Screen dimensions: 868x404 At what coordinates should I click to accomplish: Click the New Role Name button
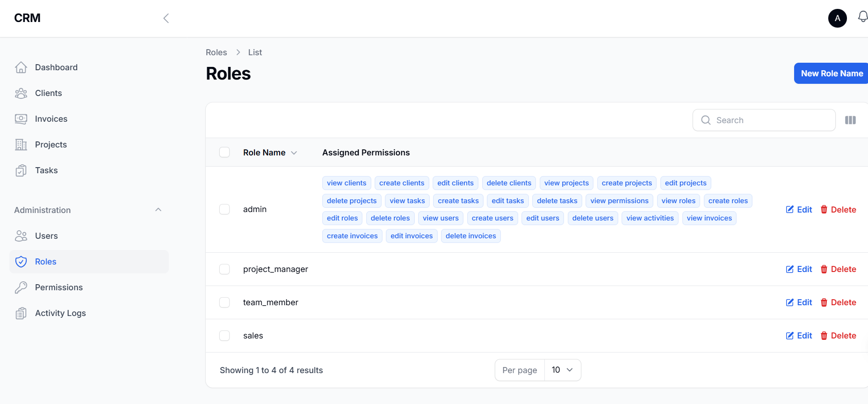pos(832,73)
